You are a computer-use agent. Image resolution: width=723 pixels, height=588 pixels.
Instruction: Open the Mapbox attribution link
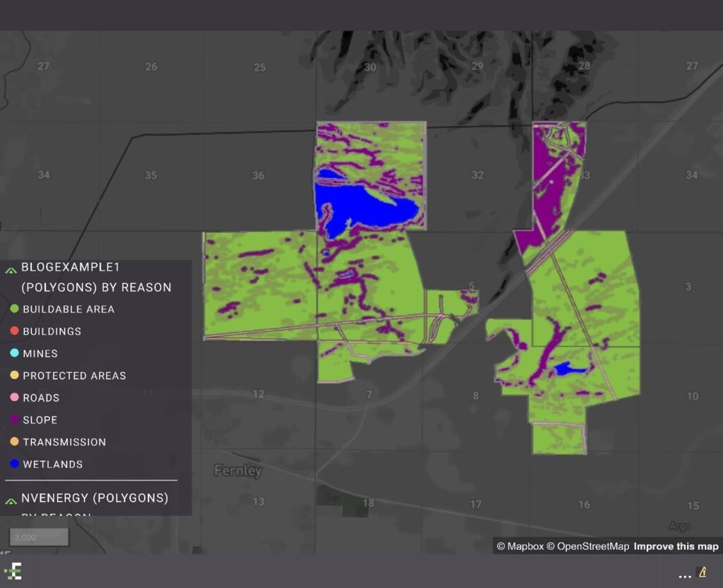click(x=520, y=546)
